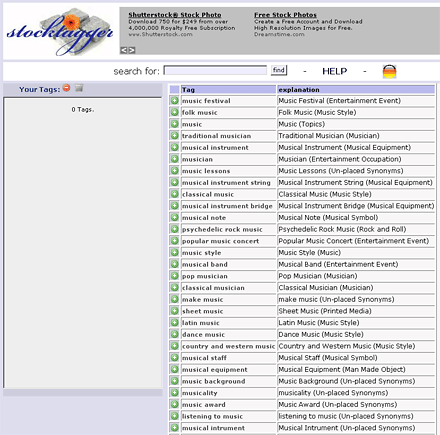The width and height of the screenshot is (440, 435).
Task: Click the plus icon next to 'musical note'
Action: (174, 217)
